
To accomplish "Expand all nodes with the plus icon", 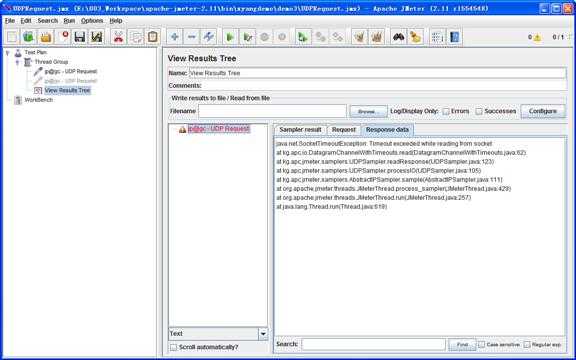I will click(x=174, y=37).
